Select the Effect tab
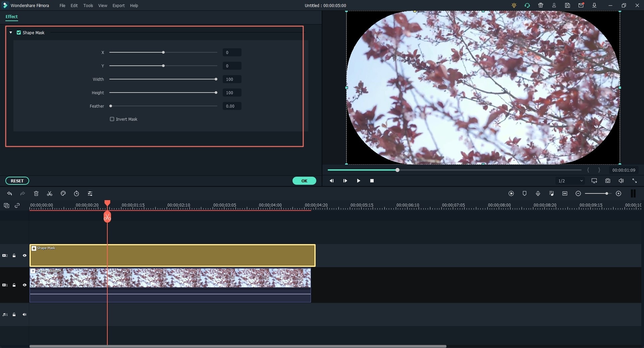Image resolution: width=644 pixels, height=348 pixels. click(11, 16)
